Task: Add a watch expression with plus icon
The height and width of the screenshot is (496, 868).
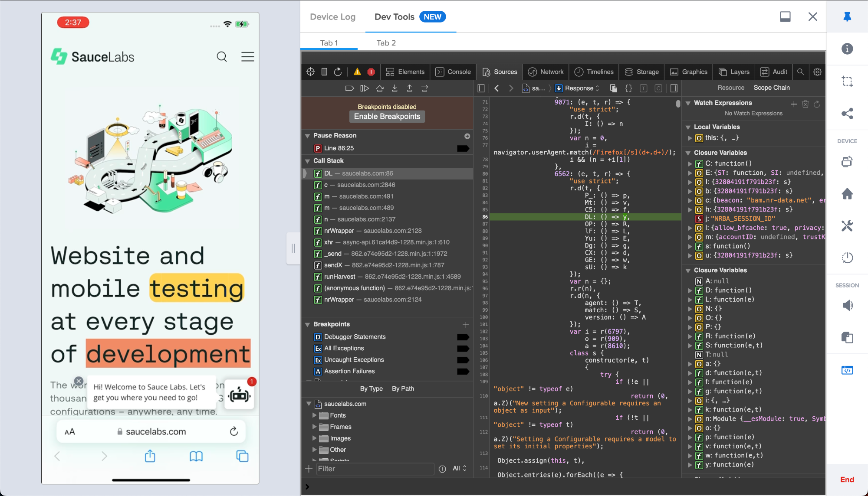Action: click(794, 104)
